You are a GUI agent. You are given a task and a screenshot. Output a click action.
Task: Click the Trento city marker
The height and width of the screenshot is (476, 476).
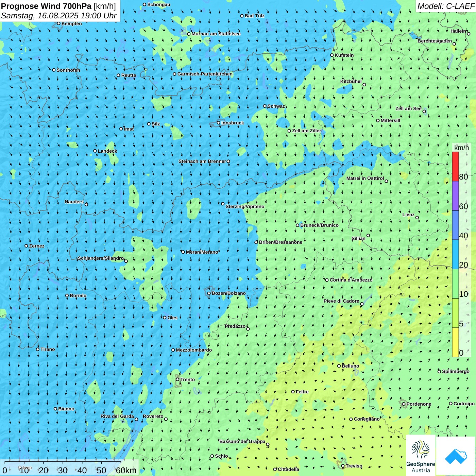click(177, 379)
